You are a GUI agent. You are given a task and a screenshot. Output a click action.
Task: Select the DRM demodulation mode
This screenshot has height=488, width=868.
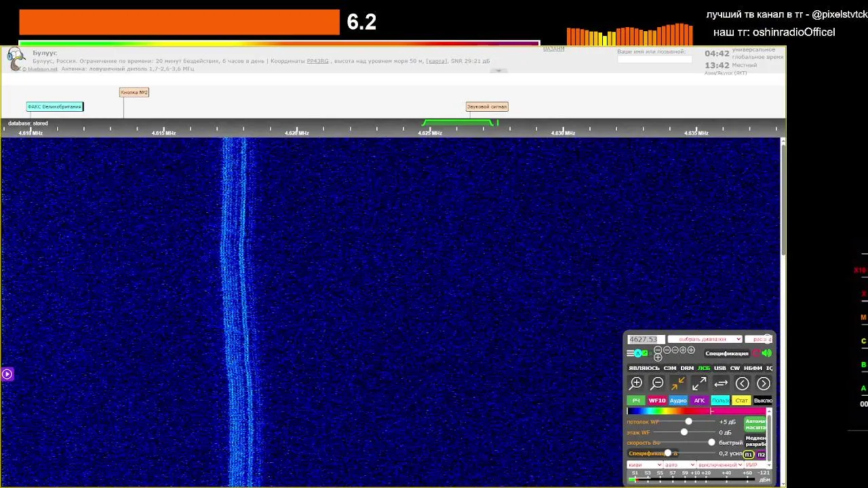pyautogui.click(x=687, y=368)
